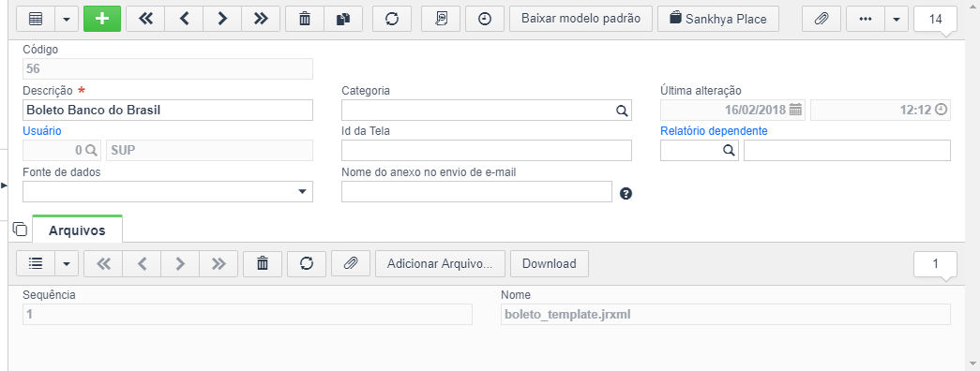Delete the file in Arquivos toolbar
980x371 pixels.
pos(263,263)
